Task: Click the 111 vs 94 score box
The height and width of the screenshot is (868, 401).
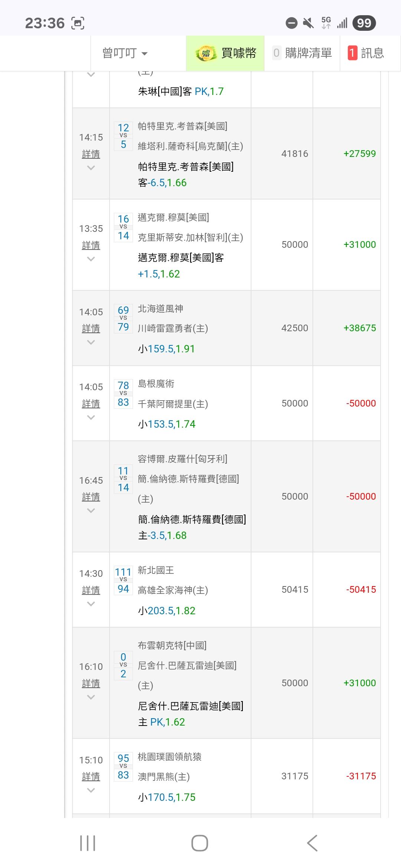Action: [x=123, y=581]
